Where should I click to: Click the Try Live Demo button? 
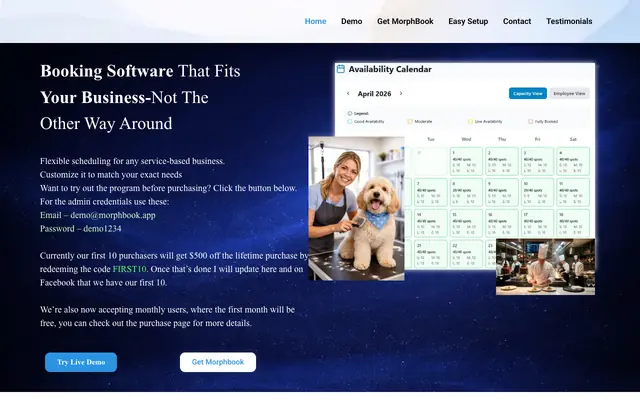pos(81,362)
